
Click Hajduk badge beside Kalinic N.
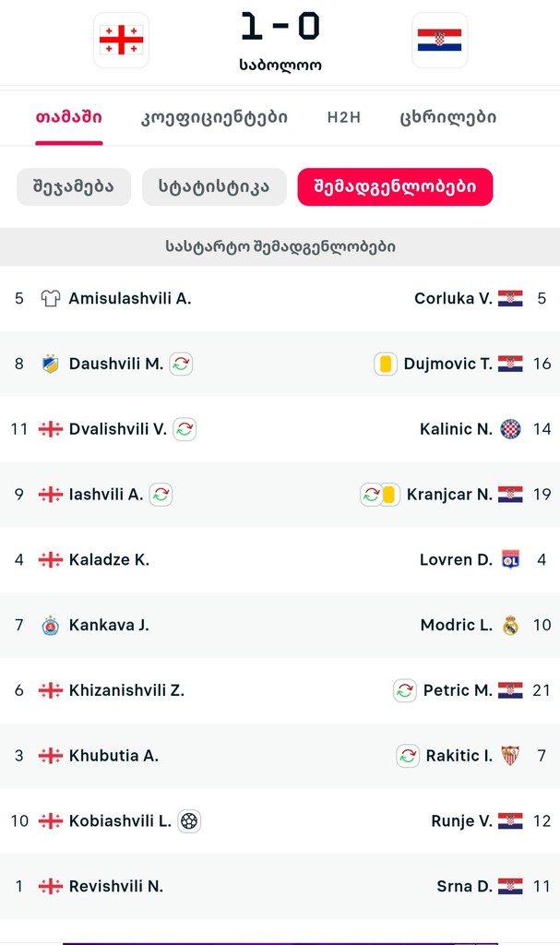click(x=510, y=429)
